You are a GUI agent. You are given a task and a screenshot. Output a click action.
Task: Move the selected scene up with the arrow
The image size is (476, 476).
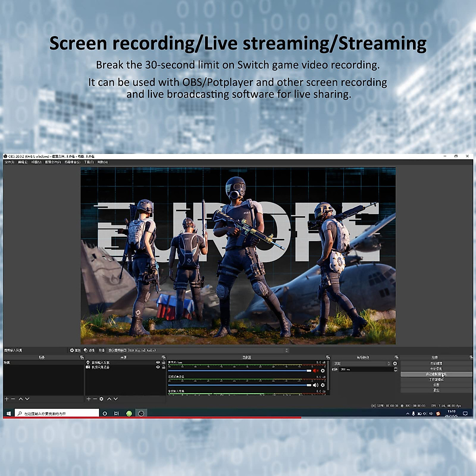[x=21, y=399]
